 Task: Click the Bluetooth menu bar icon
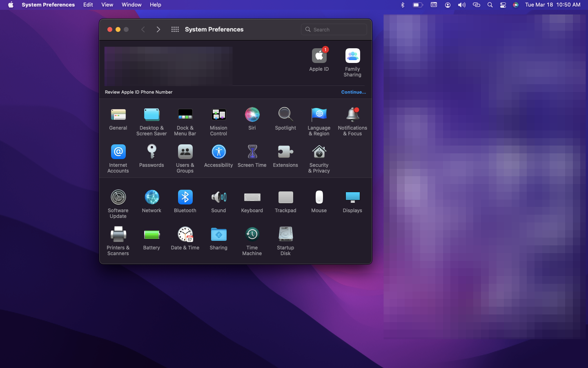(x=402, y=5)
